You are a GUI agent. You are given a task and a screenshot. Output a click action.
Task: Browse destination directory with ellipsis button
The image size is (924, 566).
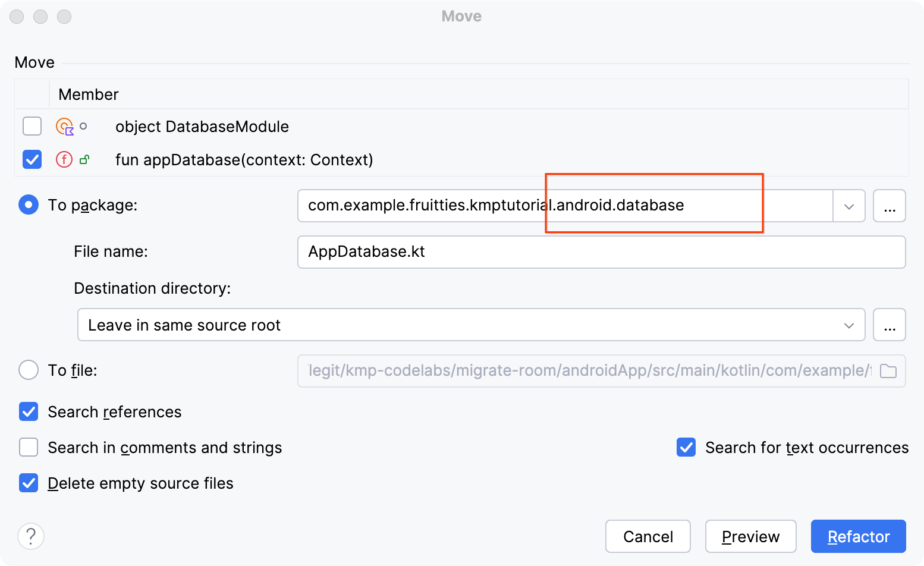[x=889, y=325]
